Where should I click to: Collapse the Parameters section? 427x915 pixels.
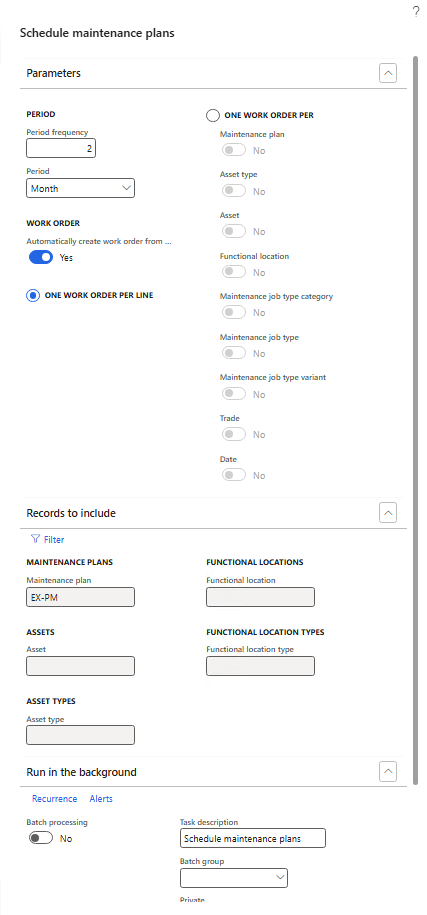coord(388,74)
